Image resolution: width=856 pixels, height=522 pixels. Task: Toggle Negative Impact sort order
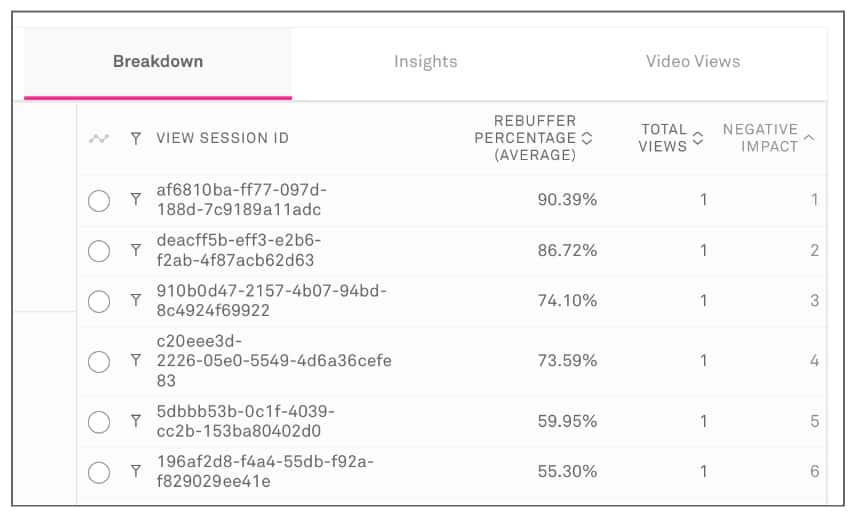pyautogui.click(x=809, y=138)
